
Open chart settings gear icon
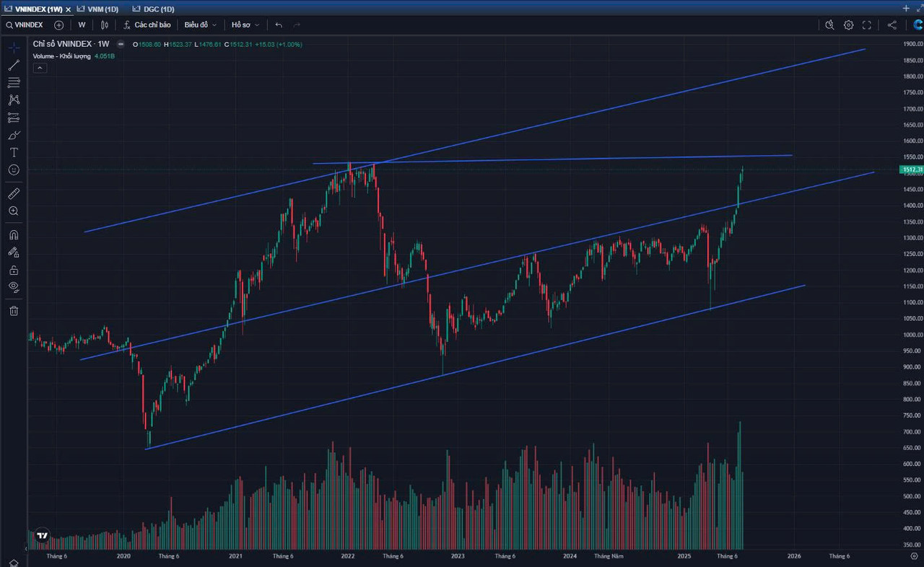848,25
